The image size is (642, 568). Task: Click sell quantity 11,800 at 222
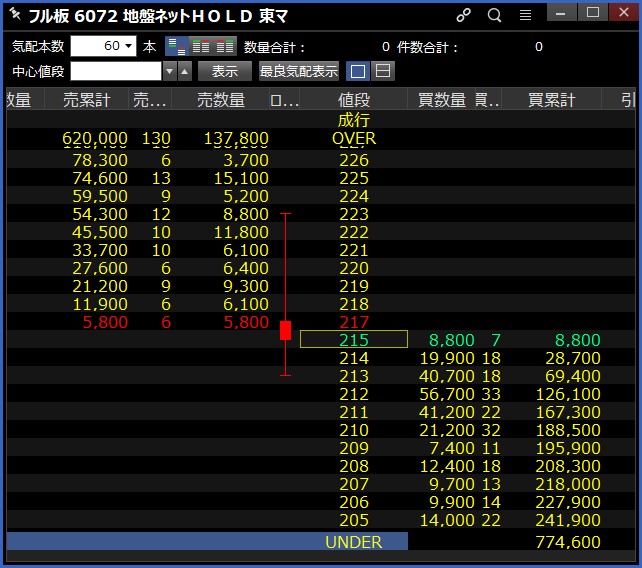241,232
